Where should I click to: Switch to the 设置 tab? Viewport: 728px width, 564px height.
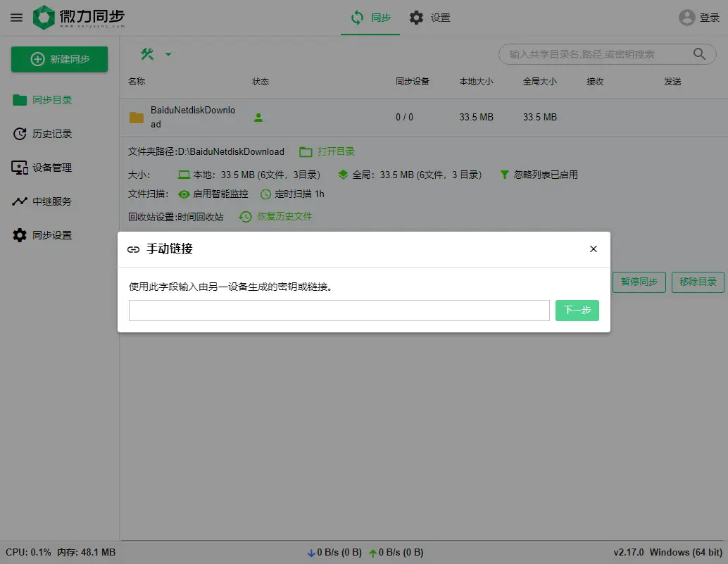[429, 18]
